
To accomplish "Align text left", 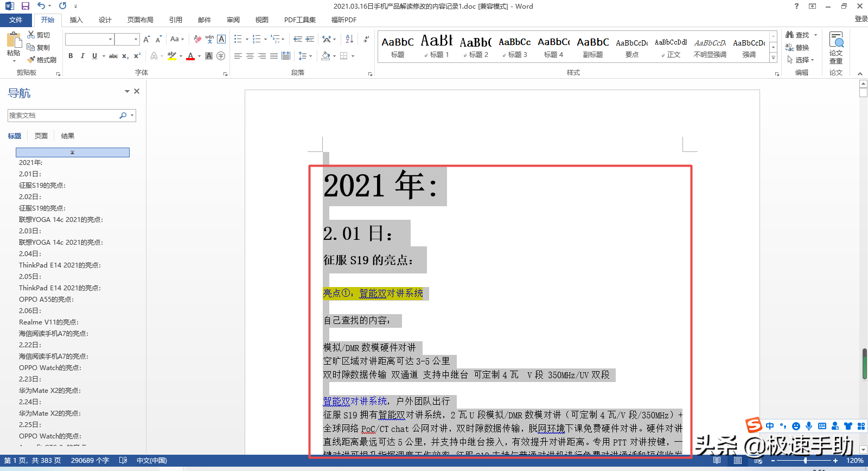I will coord(238,56).
